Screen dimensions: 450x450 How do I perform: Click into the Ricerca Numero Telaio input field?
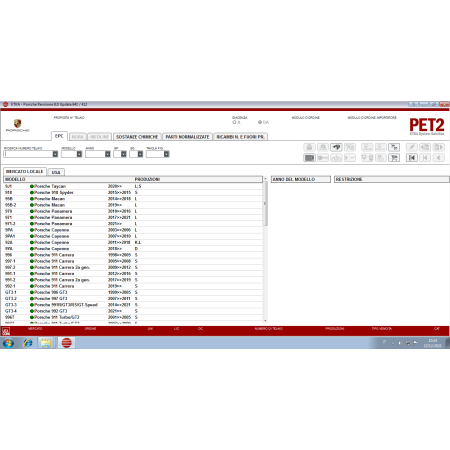tap(28, 154)
